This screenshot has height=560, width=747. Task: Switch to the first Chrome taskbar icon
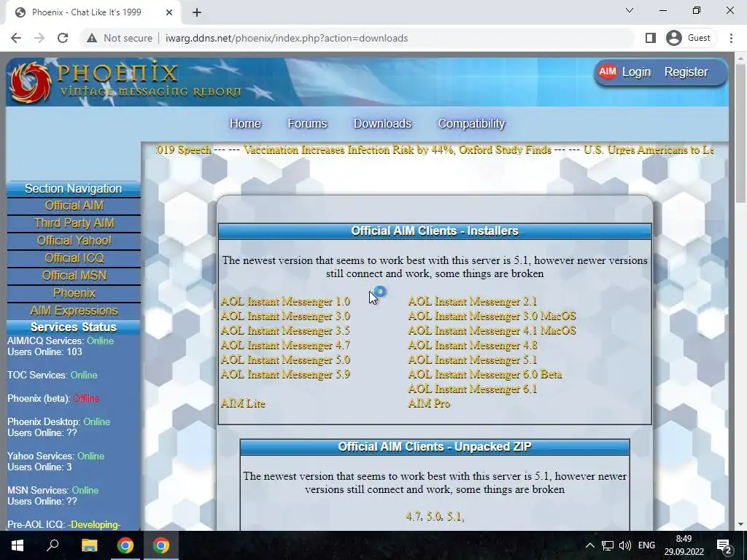(x=125, y=545)
